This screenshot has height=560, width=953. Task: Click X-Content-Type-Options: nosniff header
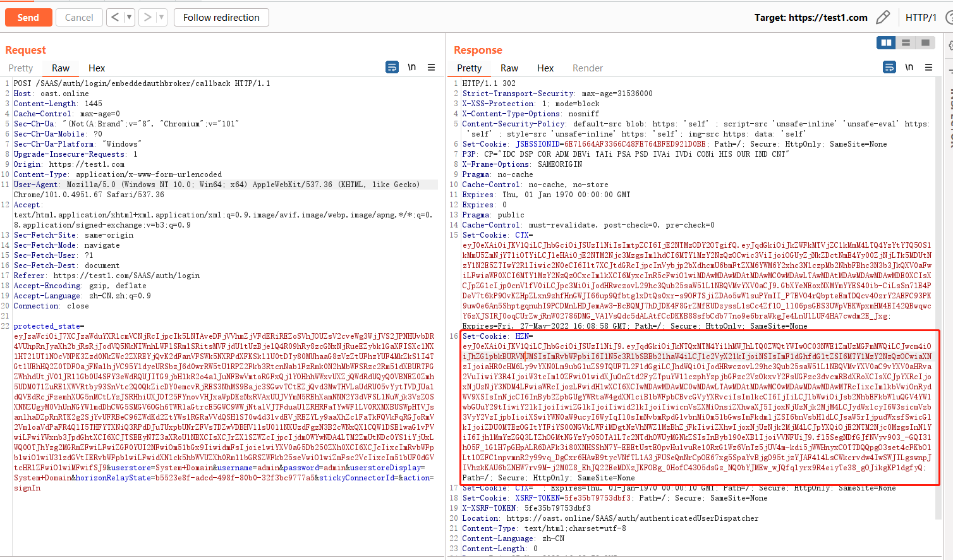pyautogui.click(x=531, y=114)
